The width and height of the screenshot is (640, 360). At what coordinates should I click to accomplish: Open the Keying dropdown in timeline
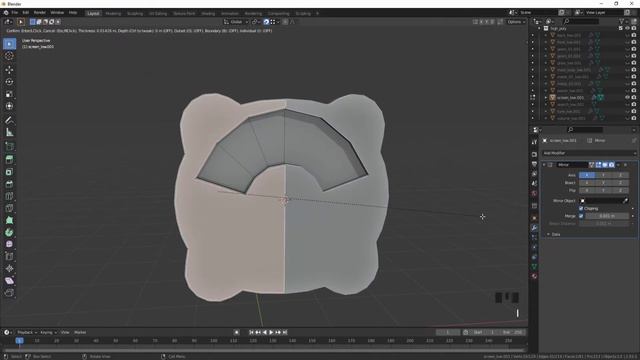pos(48,333)
